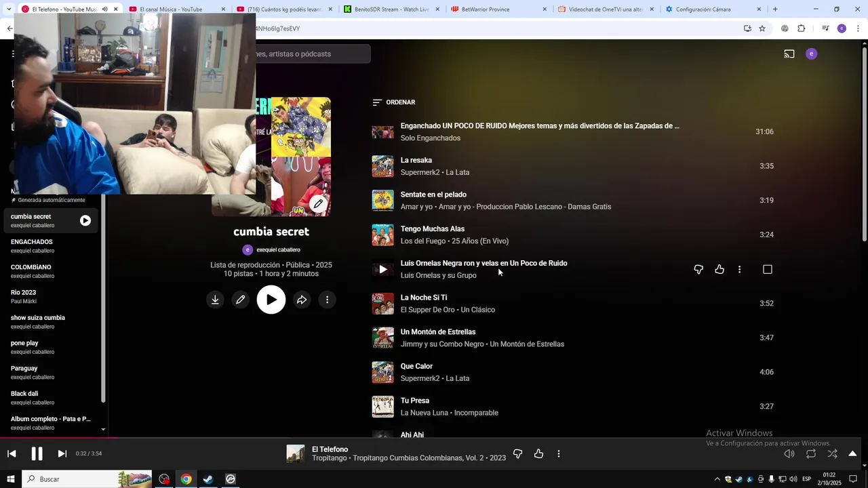Click El Telefono thumbnail in player bar
The image size is (868, 488).
296,453
